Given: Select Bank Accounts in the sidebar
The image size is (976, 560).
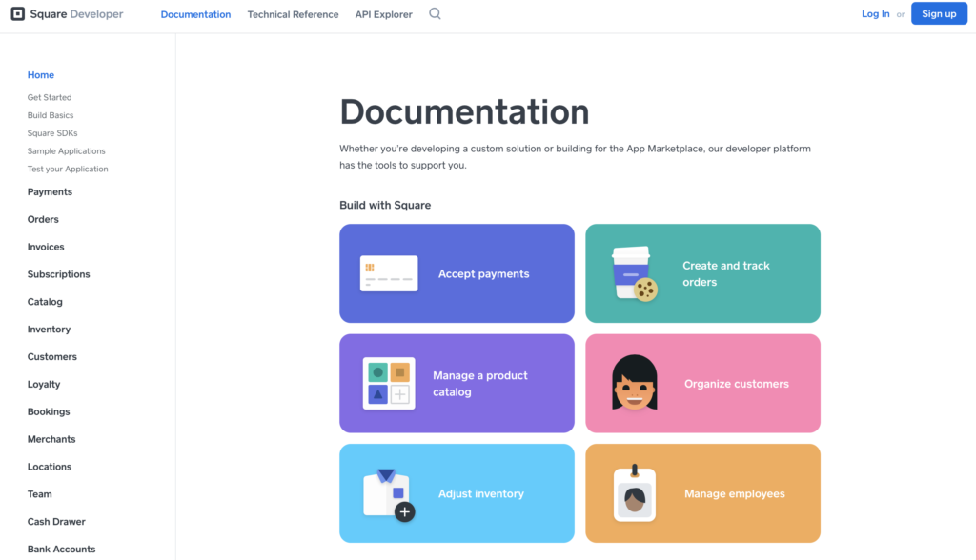Looking at the screenshot, I should [x=61, y=549].
